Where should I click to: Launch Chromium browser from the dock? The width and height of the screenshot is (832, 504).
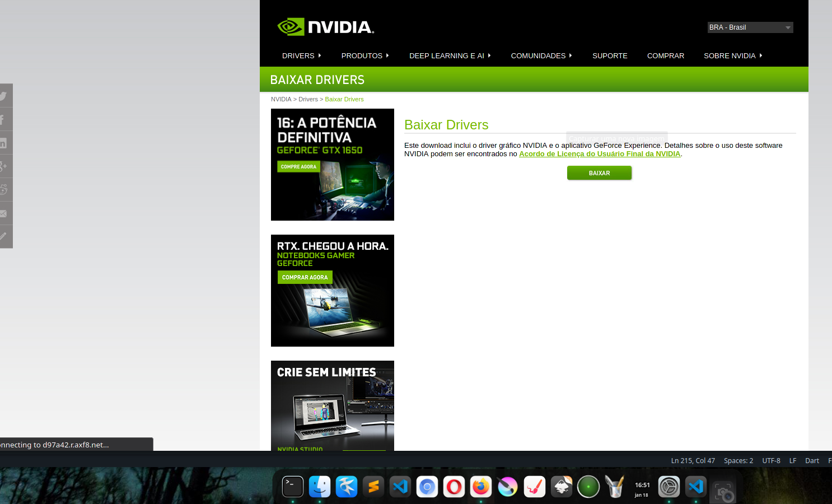click(427, 487)
